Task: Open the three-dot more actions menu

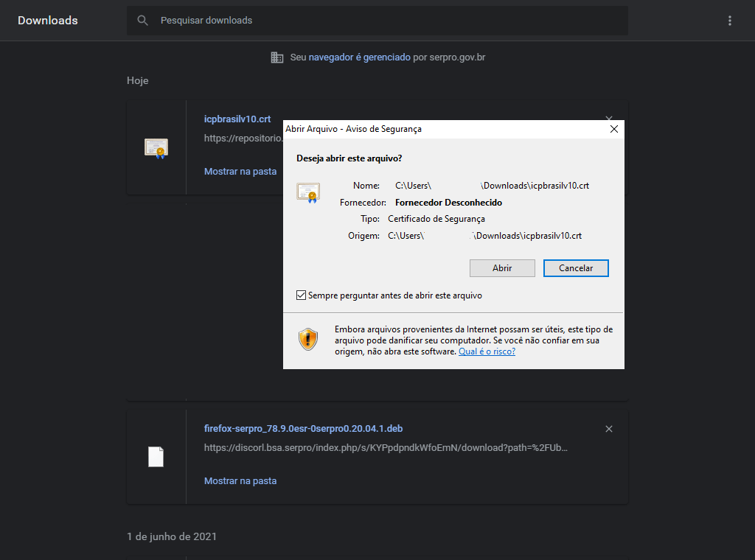Action: pyautogui.click(x=730, y=21)
